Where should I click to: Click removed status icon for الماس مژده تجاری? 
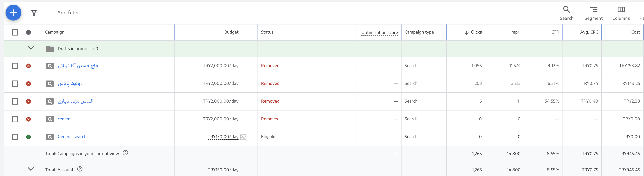click(28, 101)
